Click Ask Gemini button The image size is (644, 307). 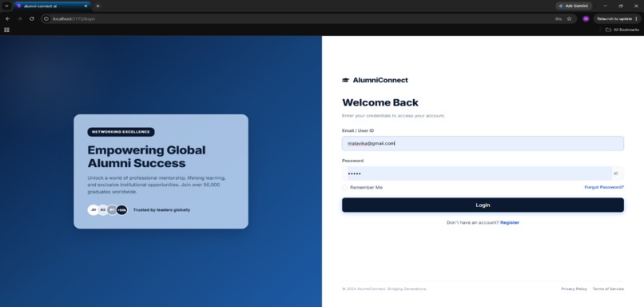point(574,6)
